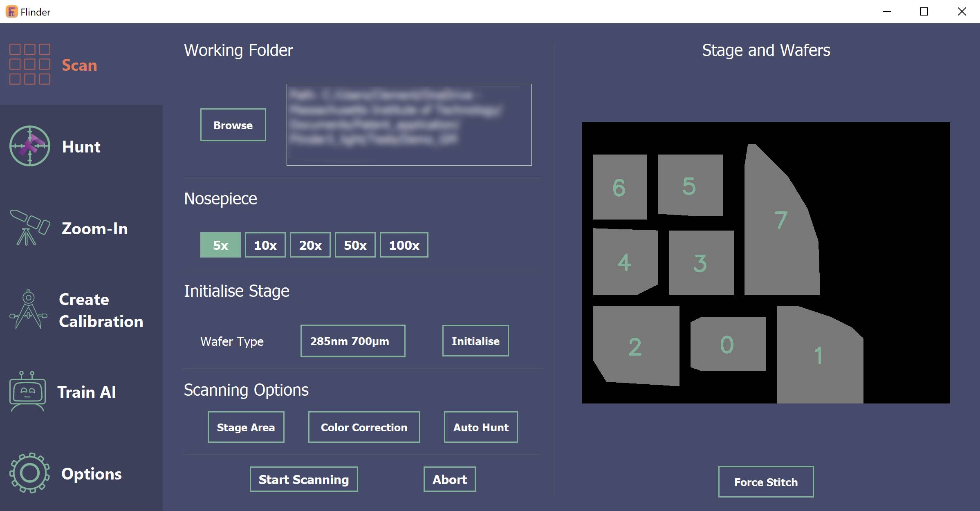Open Options via the gear icon
The image size is (980, 511).
tap(29, 473)
